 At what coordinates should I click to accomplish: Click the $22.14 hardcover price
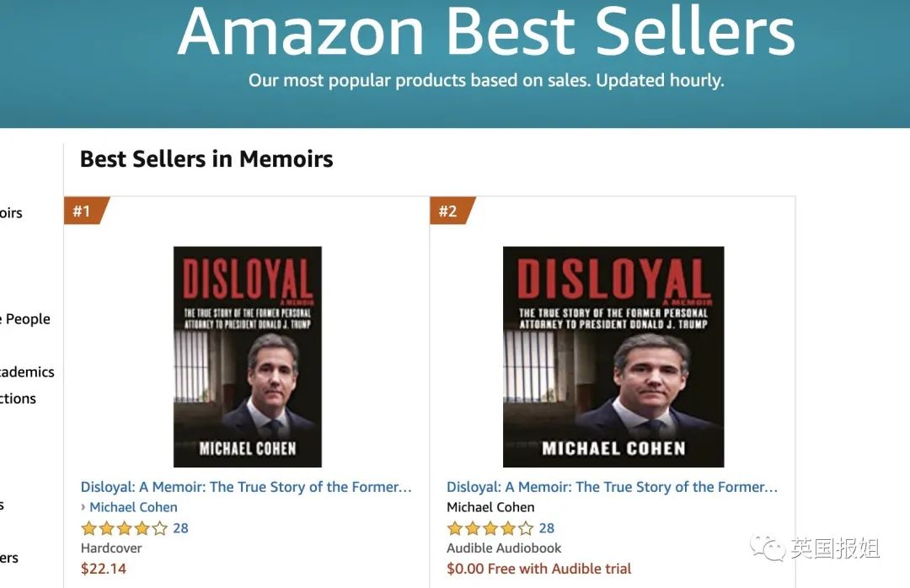pyautogui.click(x=104, y=569)
